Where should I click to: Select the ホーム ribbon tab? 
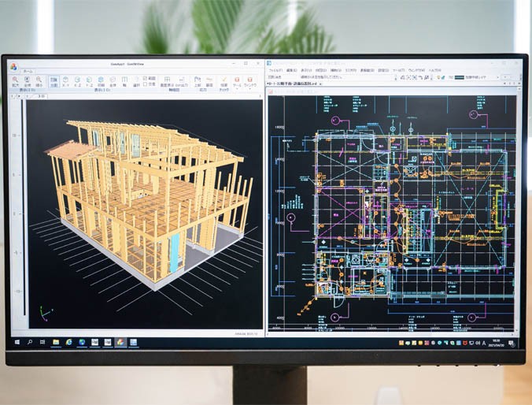click(28, 72)
